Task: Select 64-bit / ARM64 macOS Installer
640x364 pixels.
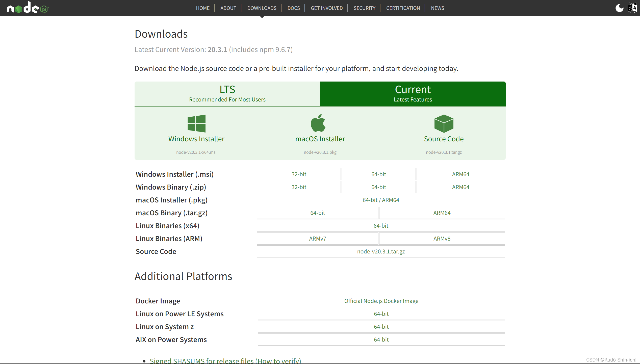Action: tap(381, 200)
